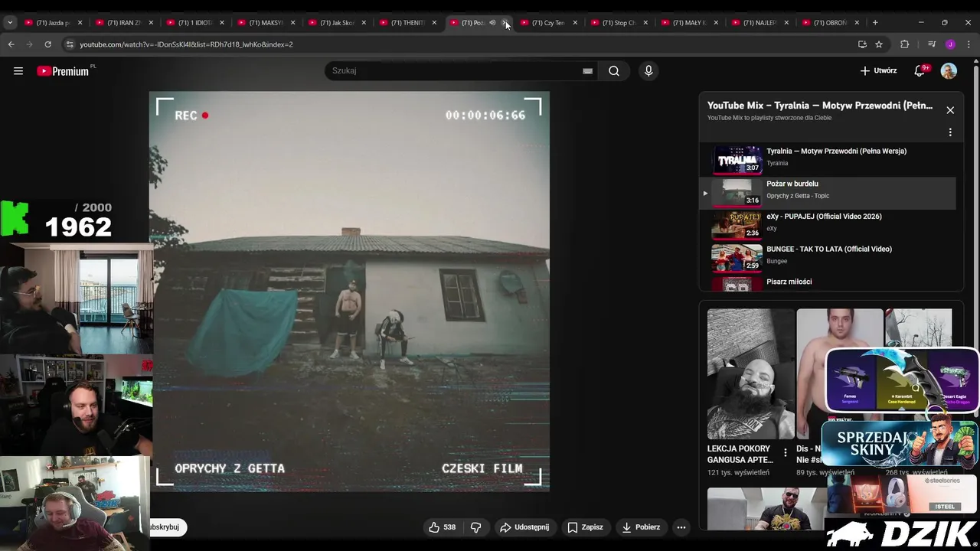Viewport: 980px width, 551px height.
Task: Open options for LEKCJA POKORY video
Action: [785, 453]
